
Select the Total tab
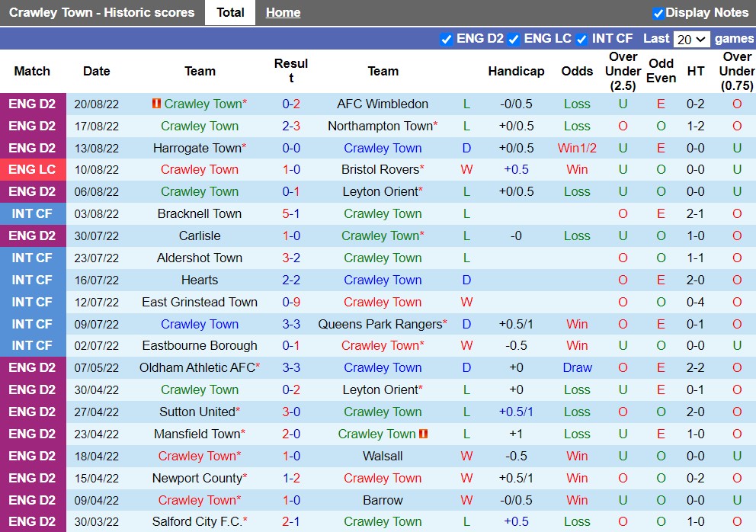click(x=230, y=12)
